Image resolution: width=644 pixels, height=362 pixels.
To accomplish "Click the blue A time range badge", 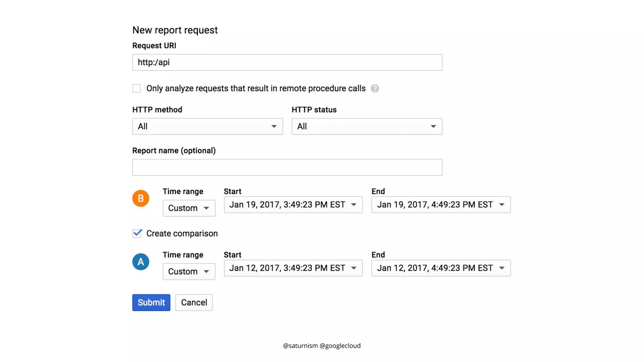I will pos(141,262).
